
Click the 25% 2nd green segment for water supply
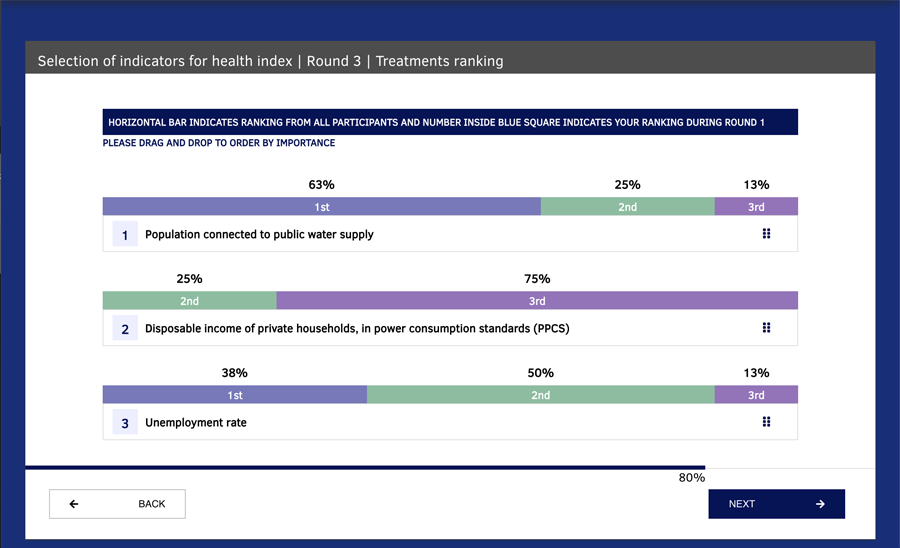(x=627, y=207)
